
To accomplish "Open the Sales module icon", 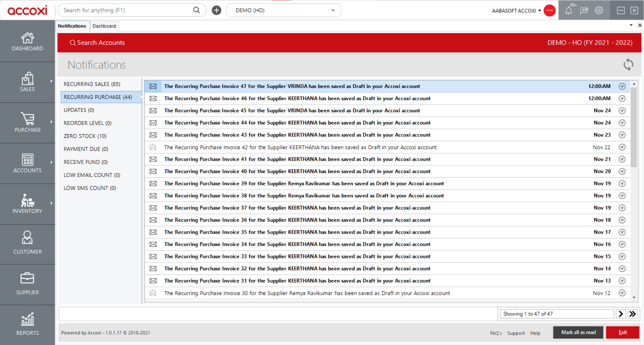I will pyautogui.click(x=28, y=78).
